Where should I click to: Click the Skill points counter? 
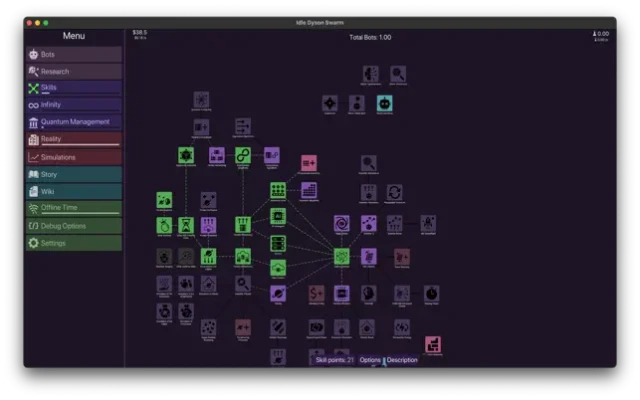coord(334,360)
